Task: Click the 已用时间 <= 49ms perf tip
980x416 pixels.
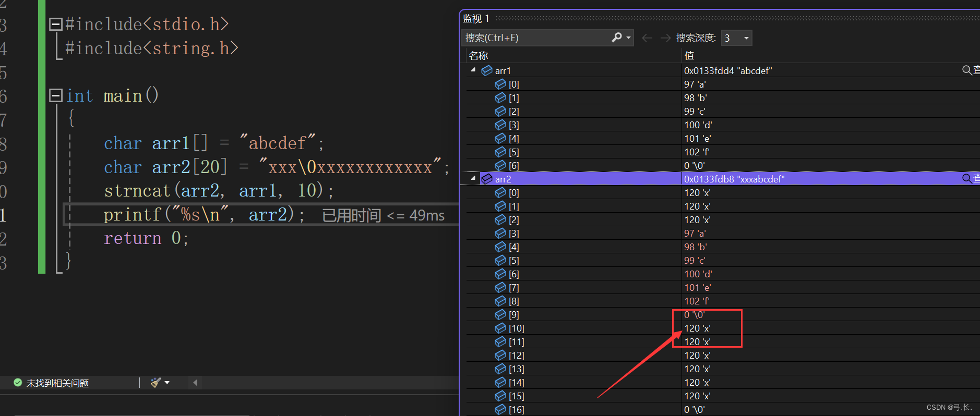Action: [x=383, y=215]
